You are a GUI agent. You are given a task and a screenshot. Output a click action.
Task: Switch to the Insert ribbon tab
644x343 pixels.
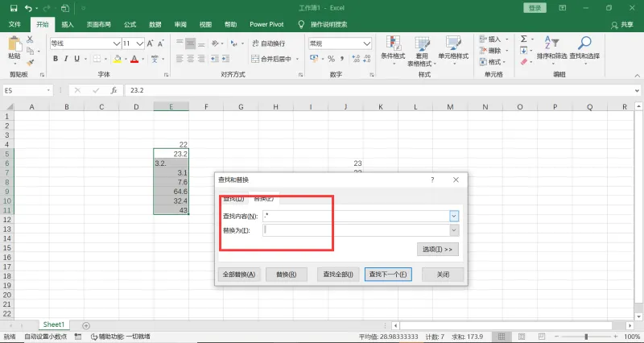tap(68, 25)
